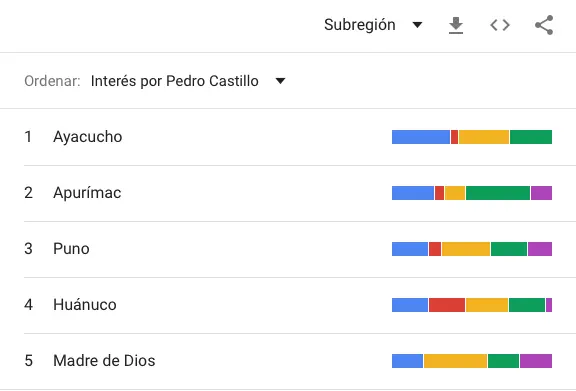This screenshot has width=576, height=391.
Task: Click the green segment in Apurímac bar
Action: pos(498,193)
